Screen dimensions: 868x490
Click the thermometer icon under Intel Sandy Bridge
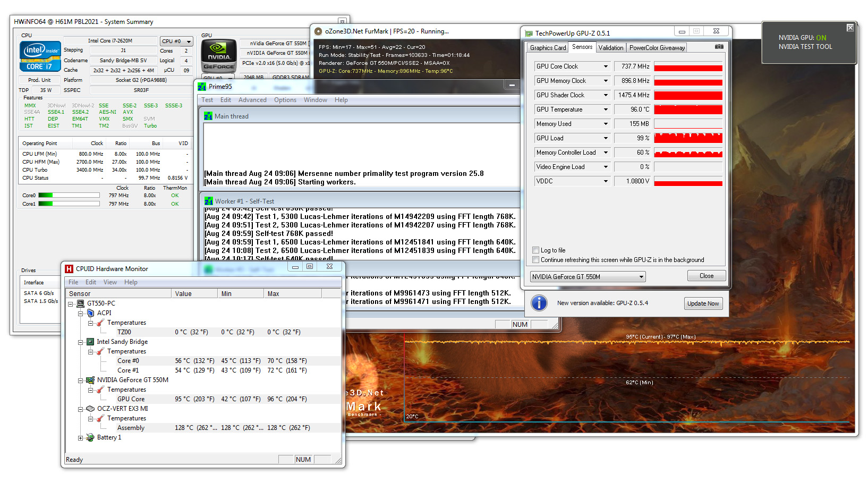pos(100,351)
